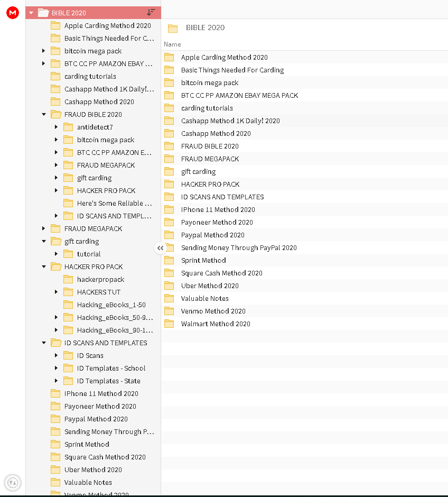Open Venmo Method 2020 list row

click(305, 311)
